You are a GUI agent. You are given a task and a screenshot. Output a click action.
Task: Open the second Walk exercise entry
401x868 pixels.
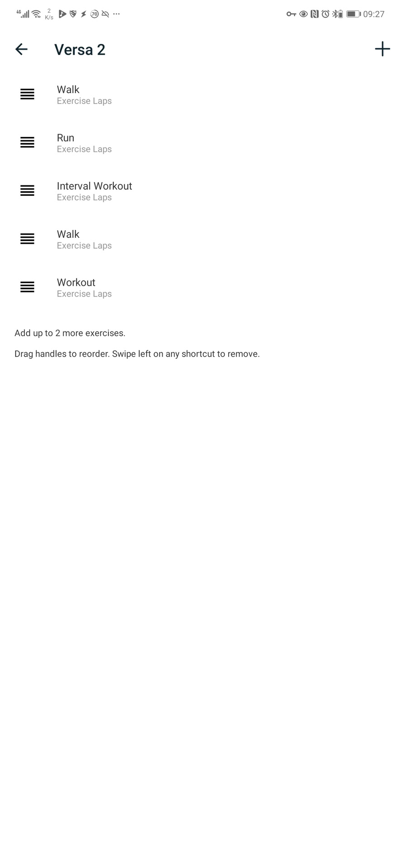200,239
